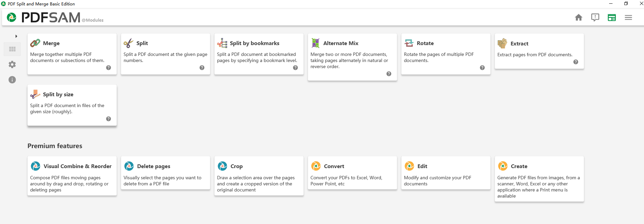Expand the left sidebar arrow

pyautogui.click(x=16, y=36)
